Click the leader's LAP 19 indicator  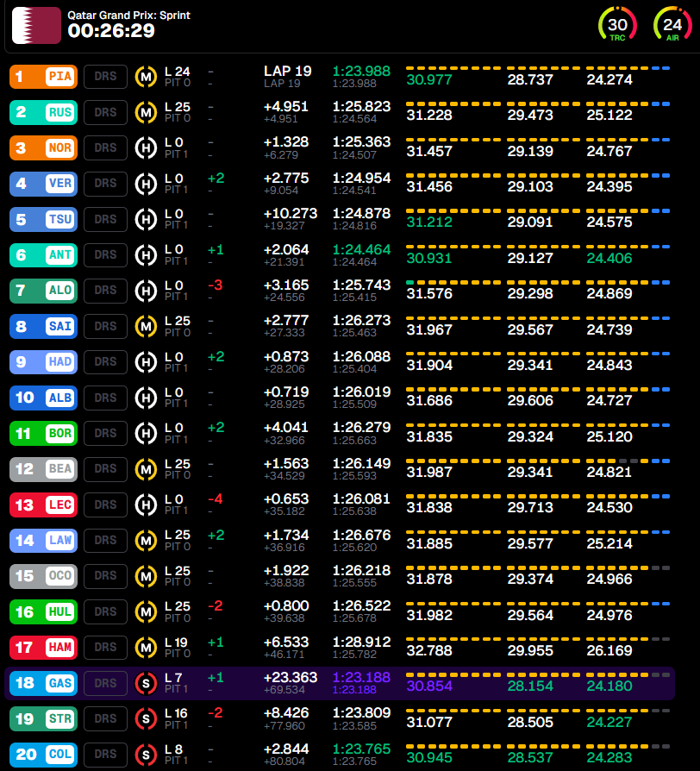(288, 72)
